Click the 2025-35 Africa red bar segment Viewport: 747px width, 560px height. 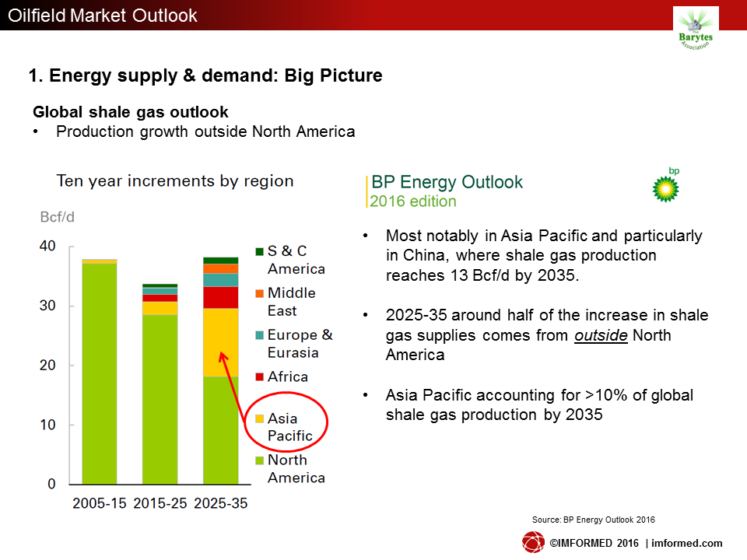click(220, 298)
